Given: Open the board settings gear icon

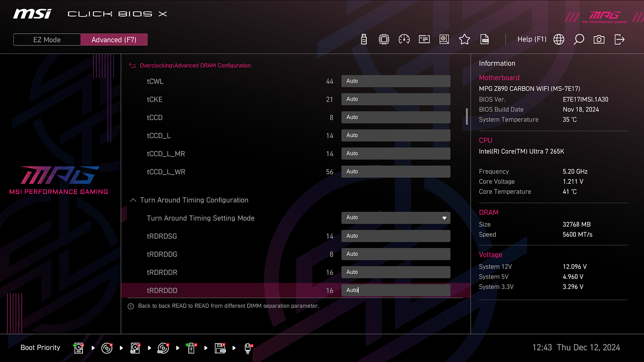Looking at the screenshot, I should pos(444,39).
